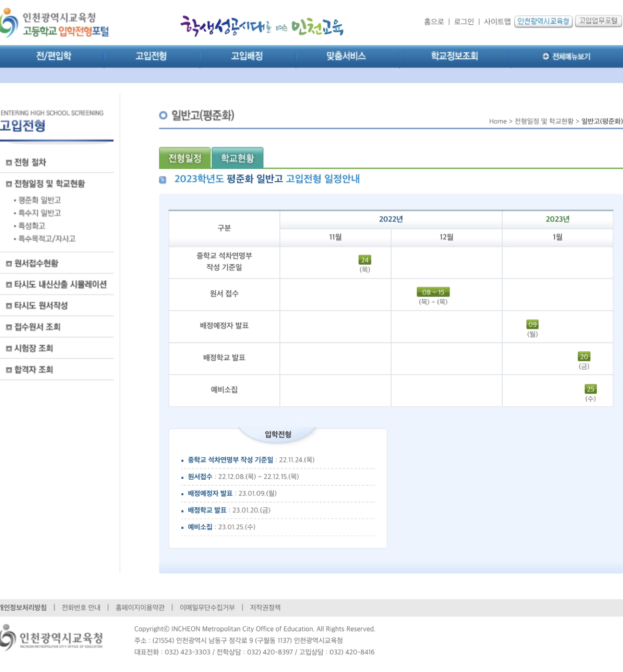Switch to the 학교현황 tab
623x672 pixels.
click(x=237, y=158)
